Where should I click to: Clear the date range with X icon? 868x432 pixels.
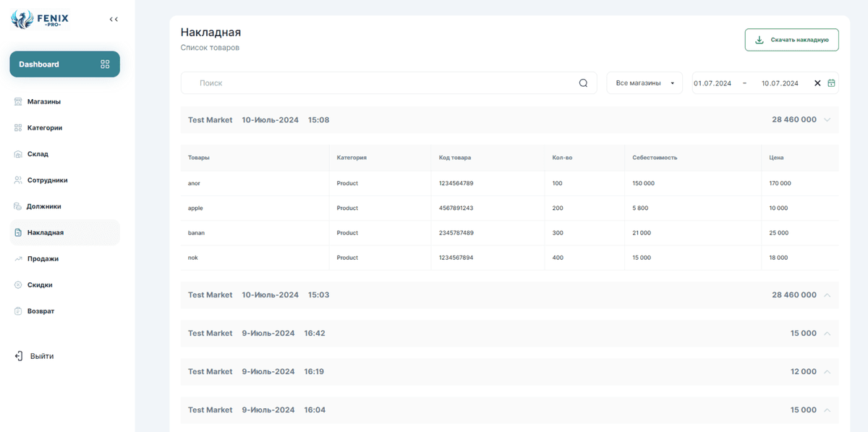[817, 83]
